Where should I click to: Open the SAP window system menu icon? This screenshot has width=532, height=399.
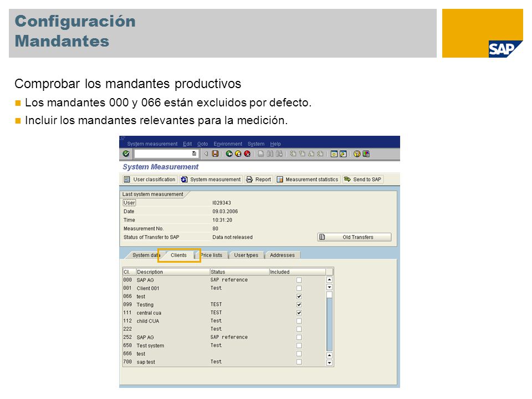pos(122,139)
